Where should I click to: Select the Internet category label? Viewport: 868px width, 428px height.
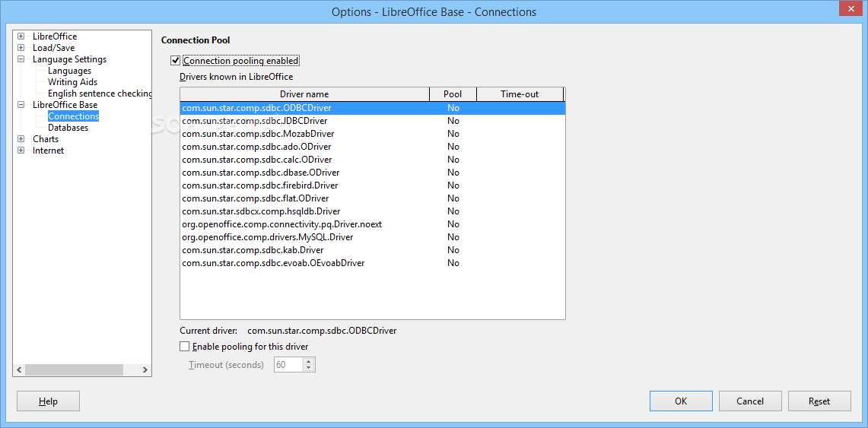click(x=48, y=151)
